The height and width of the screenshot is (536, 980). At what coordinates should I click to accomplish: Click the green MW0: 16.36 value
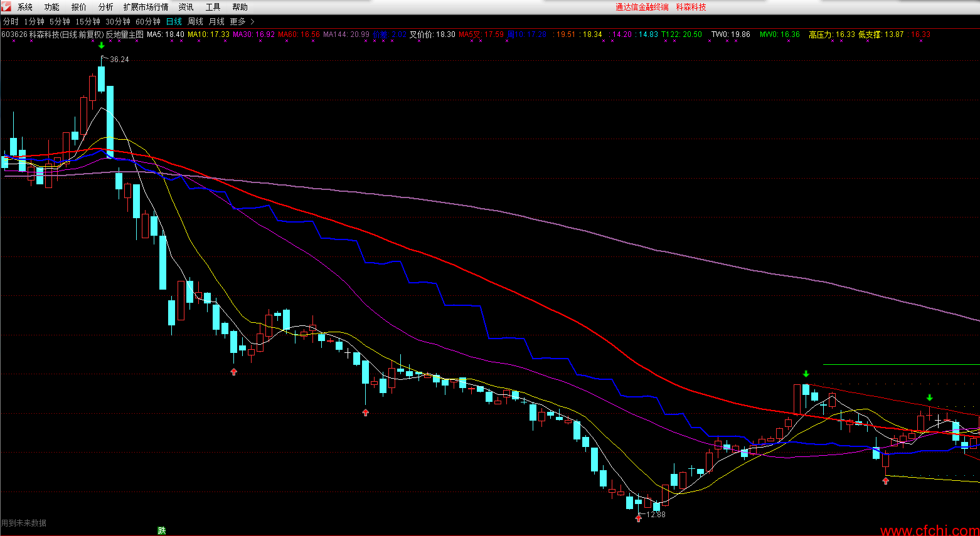pos(780,34)
